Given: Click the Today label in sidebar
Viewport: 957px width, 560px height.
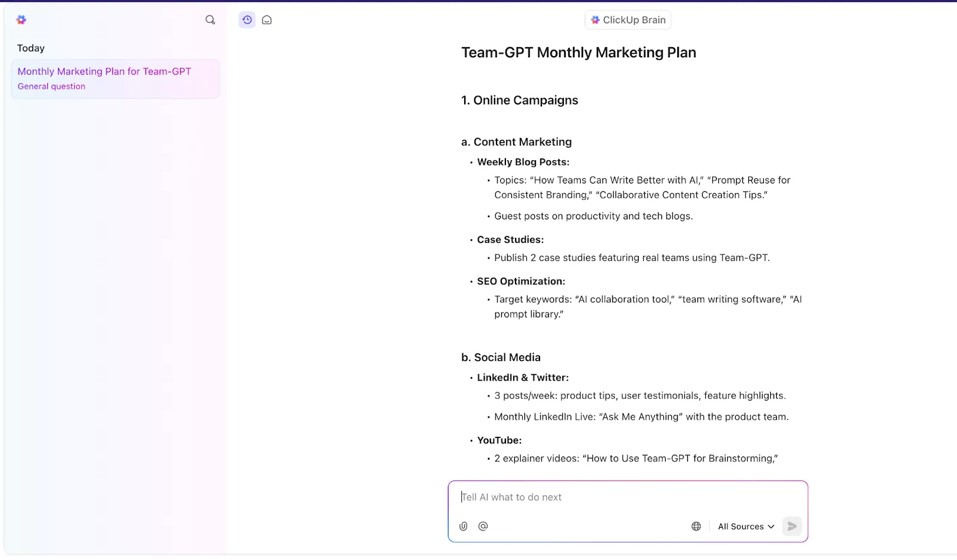Looking at the screenshot, I should pyautogui.click(x=31, y=48).
